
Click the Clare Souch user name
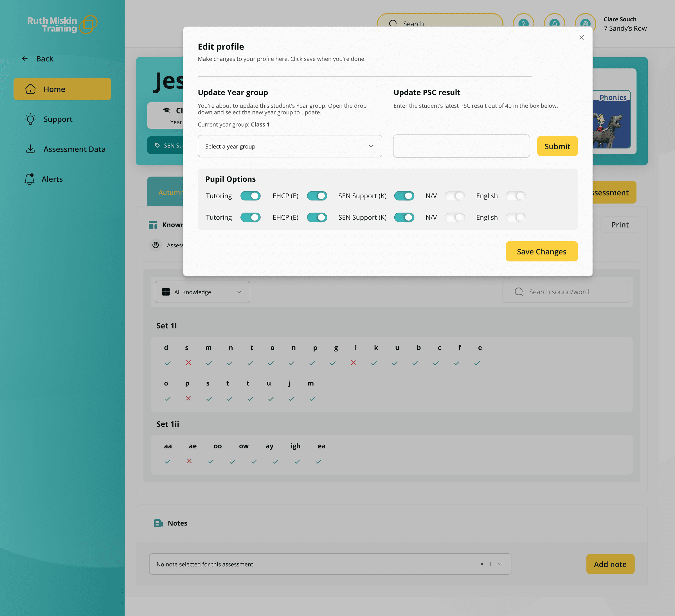point(620,19)
